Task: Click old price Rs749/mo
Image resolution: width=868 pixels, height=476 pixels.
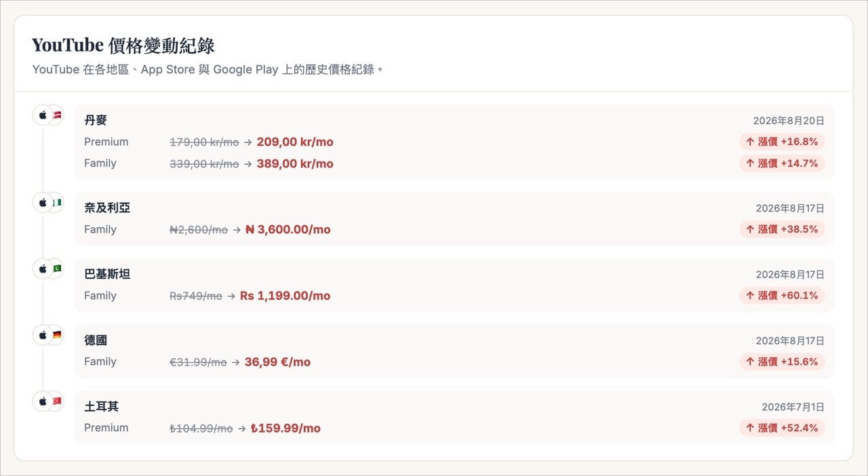Action: click(x=196, y=296)
